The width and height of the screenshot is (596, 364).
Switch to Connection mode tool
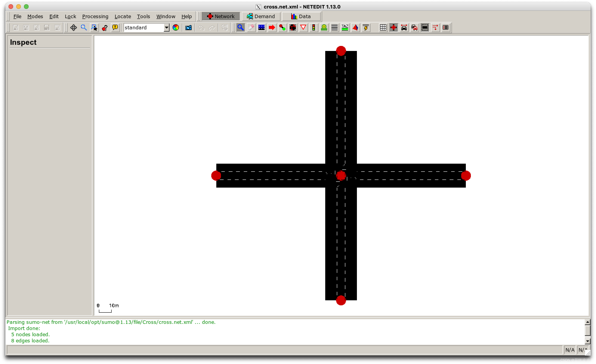[293, 28]
